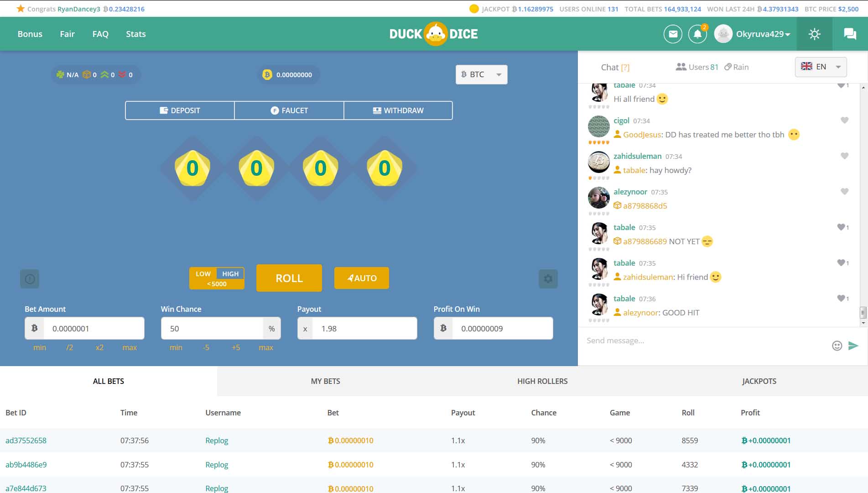Increase win chance by 5
Screen dimensions: 868x493
pos(236,347)
